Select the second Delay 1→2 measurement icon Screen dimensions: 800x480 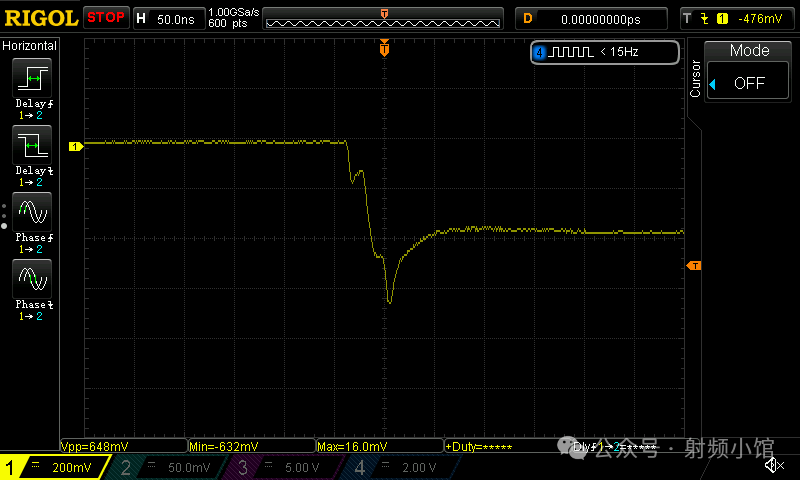click(x=31, y=146)
